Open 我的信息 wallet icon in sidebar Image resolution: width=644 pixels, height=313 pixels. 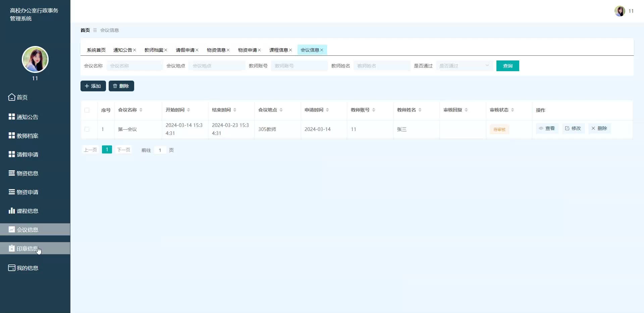pyautogui.click(x=12, y=268)
